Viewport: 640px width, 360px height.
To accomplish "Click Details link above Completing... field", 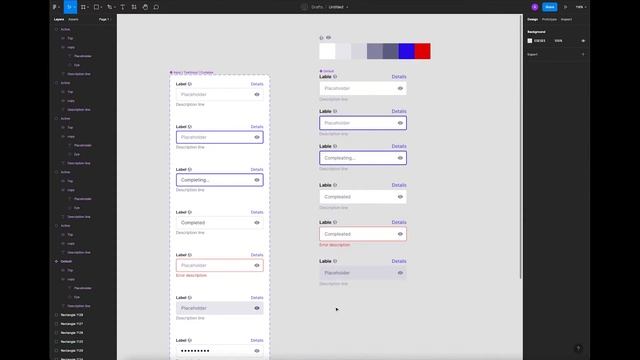I will click(x=257, y=169).
